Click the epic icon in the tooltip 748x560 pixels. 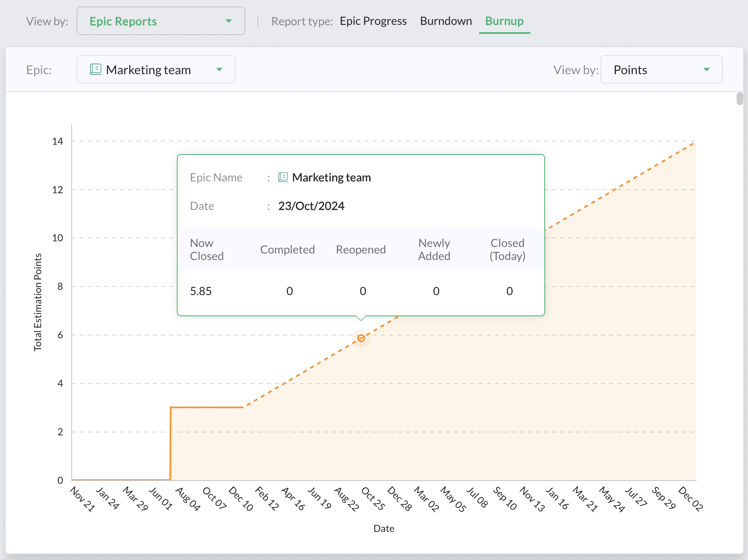tap(283, 177)
